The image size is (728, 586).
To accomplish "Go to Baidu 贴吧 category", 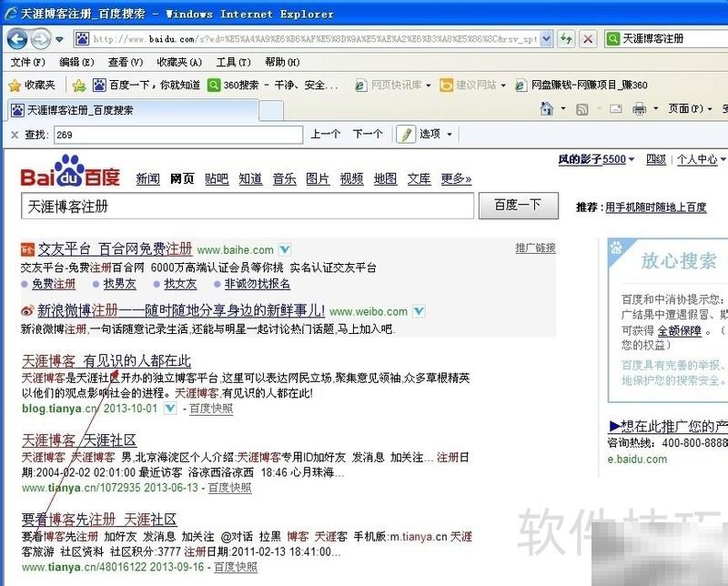I will coord(217,178).
